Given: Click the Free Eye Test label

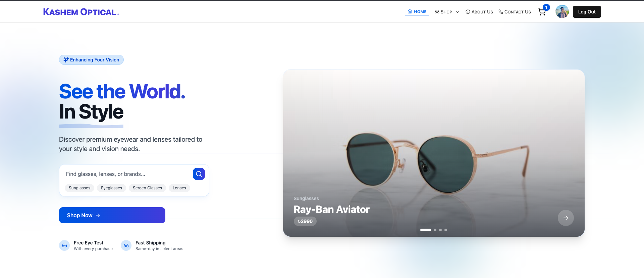Looking at the screenshot, I should [x=89, y=243].
